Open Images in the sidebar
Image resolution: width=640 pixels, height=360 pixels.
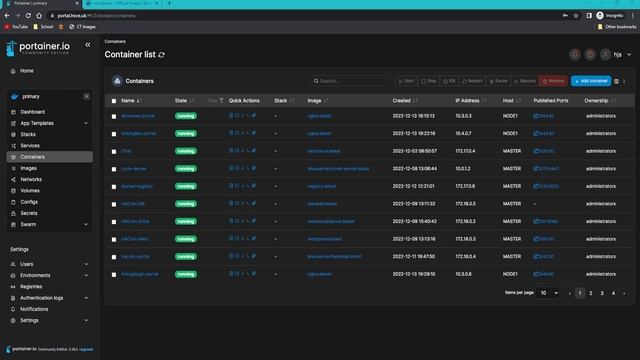pos(28,168)
